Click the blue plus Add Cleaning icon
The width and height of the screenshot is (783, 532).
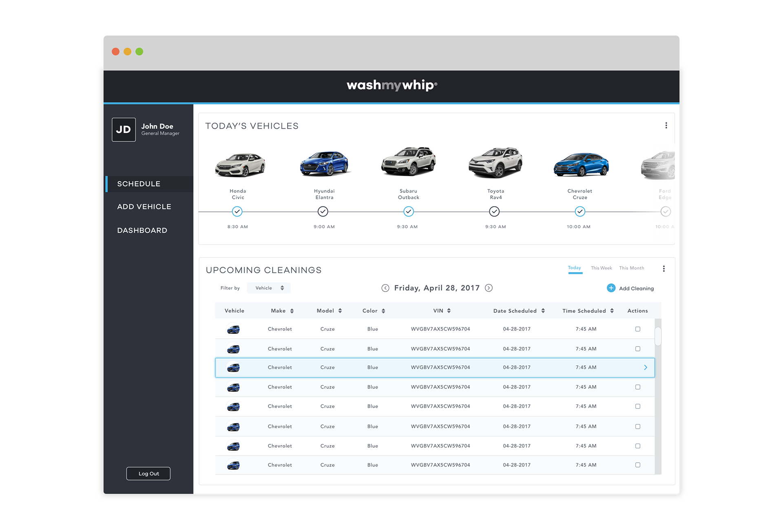611,288
